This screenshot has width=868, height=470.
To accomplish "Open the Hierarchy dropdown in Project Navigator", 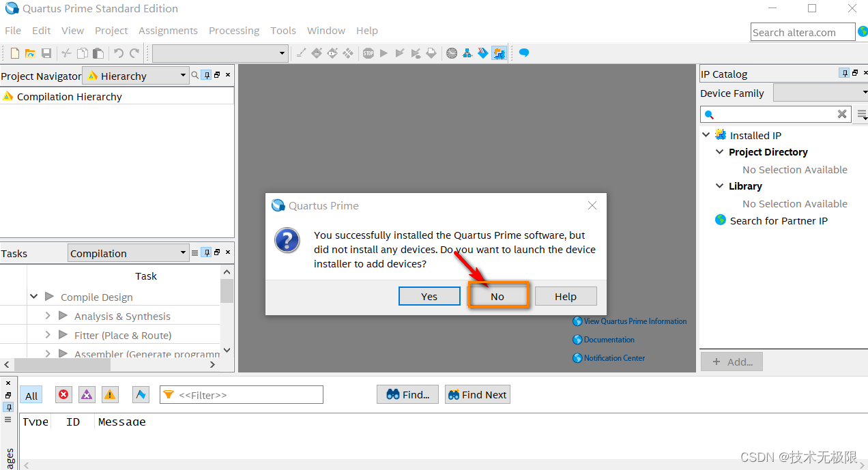I will click(x=136, y=76).
